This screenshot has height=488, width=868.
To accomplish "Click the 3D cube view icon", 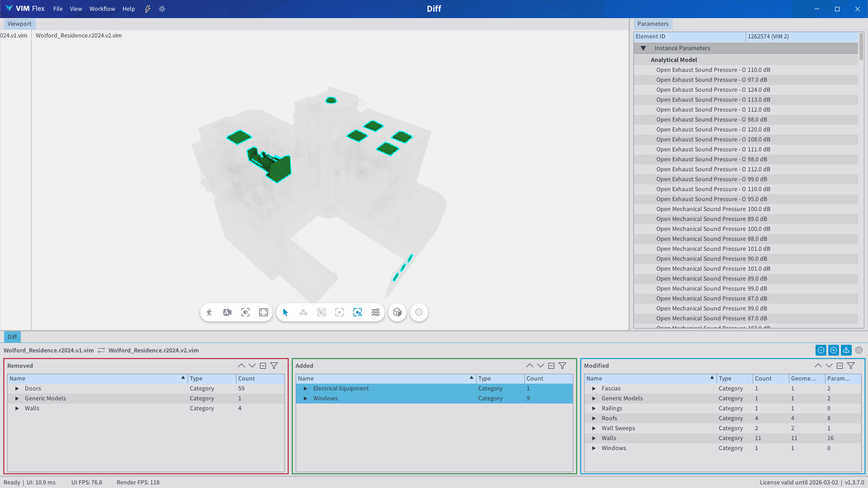I will tap(397, 312).
